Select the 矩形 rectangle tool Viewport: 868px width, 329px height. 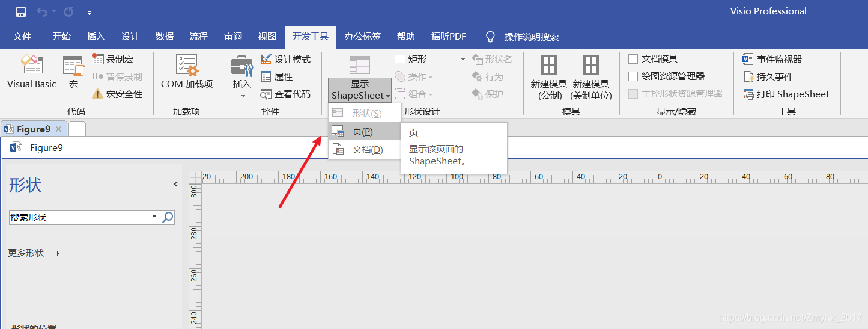tap(411, 59)
